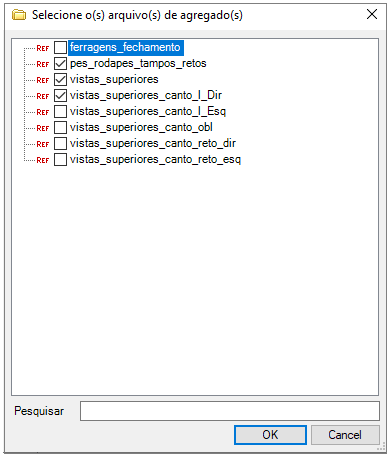Uncheck the pes_rodapes_tampos_retos checkbox

pos(60,64)
